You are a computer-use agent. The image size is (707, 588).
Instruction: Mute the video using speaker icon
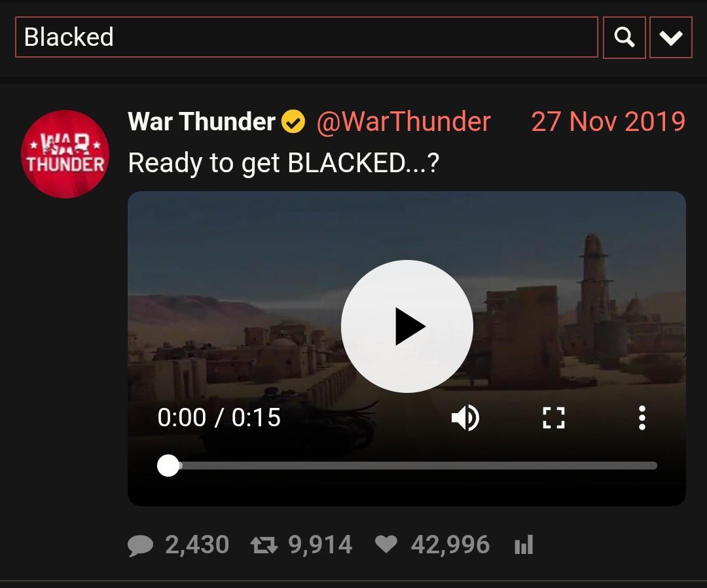pyautogui.click(x=465, y=418)
